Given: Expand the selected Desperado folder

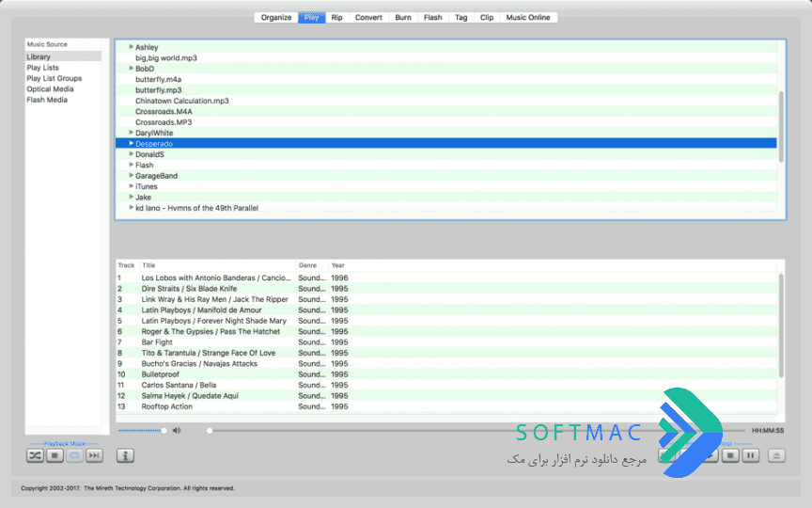Looking at the screenshot, I should (x=131, y=143).
